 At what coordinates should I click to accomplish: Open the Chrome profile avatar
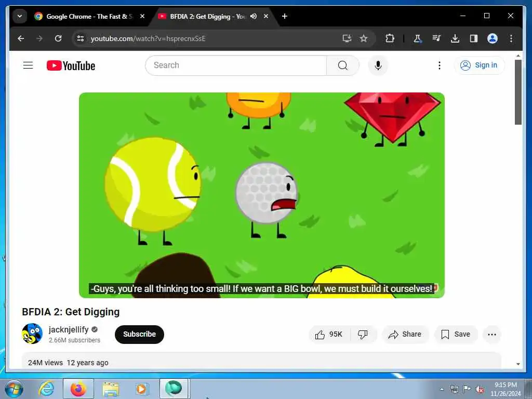pos(493,38)
